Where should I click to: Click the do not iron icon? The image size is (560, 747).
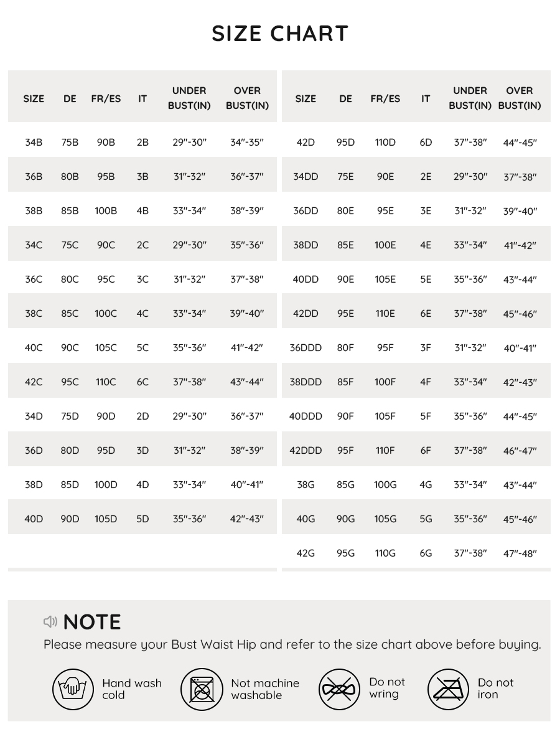(x=448, y=689)
